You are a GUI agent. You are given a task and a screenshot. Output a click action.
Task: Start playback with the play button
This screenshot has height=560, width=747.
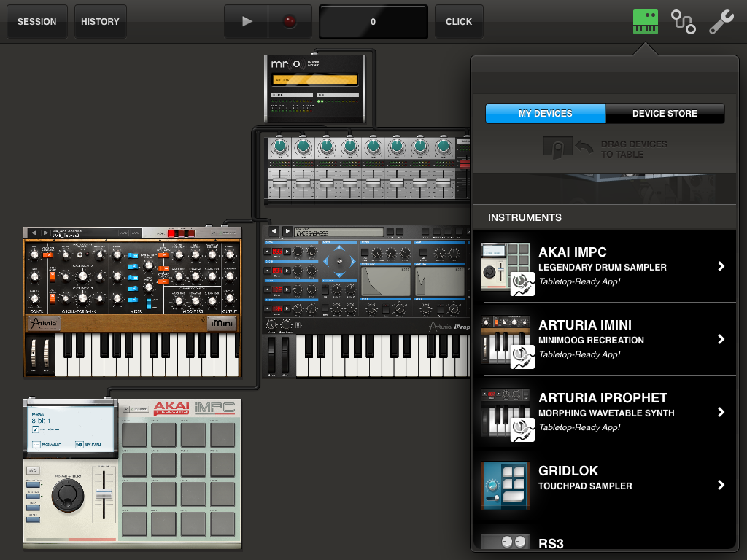(x=247, y=21)
